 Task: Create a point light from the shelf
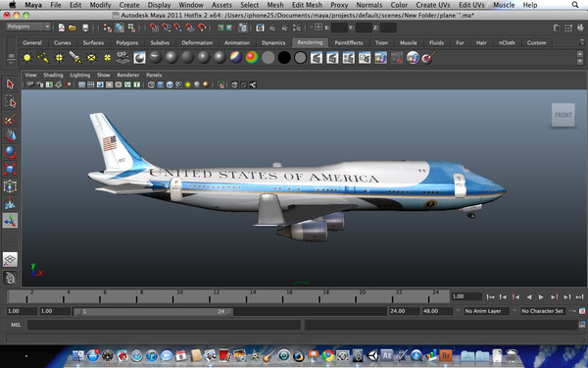(x=59, y=58)
